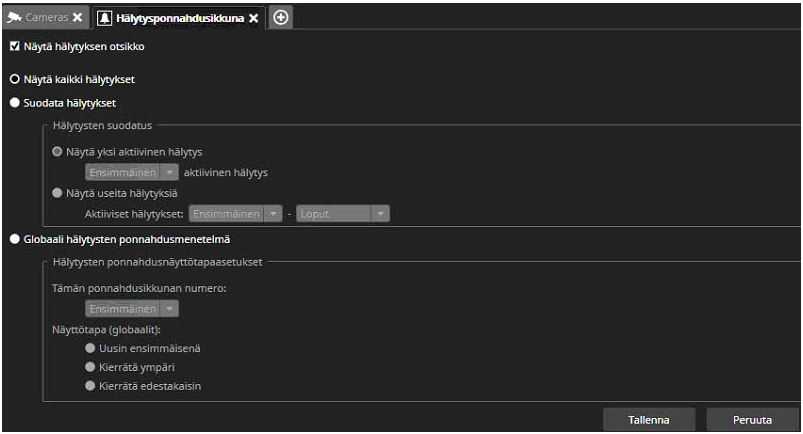Close the Hälytysponnahdusikkuna tab
This screenshot has width=803, height=434.
pyautogui.click(x=254, y=18)
